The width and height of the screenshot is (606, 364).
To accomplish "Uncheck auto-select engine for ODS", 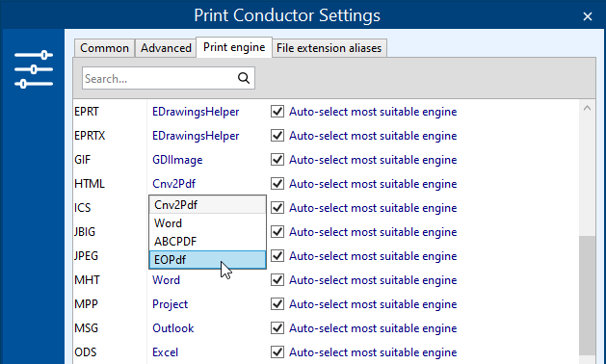I will click(x=277, y=352).
